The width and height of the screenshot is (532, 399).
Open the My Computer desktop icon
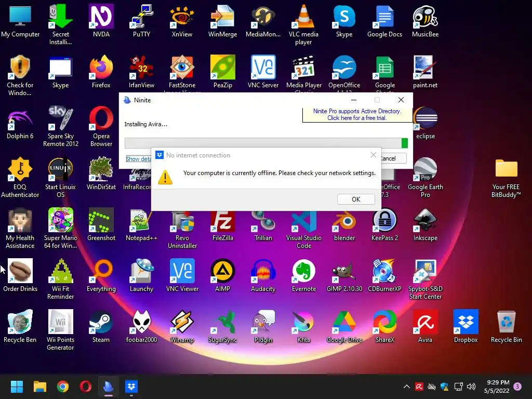pos(20,21)
